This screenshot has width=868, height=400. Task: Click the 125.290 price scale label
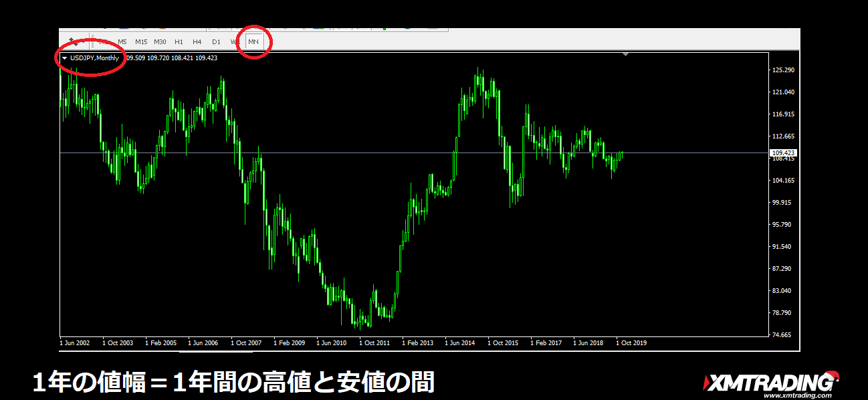click(782, 70)
